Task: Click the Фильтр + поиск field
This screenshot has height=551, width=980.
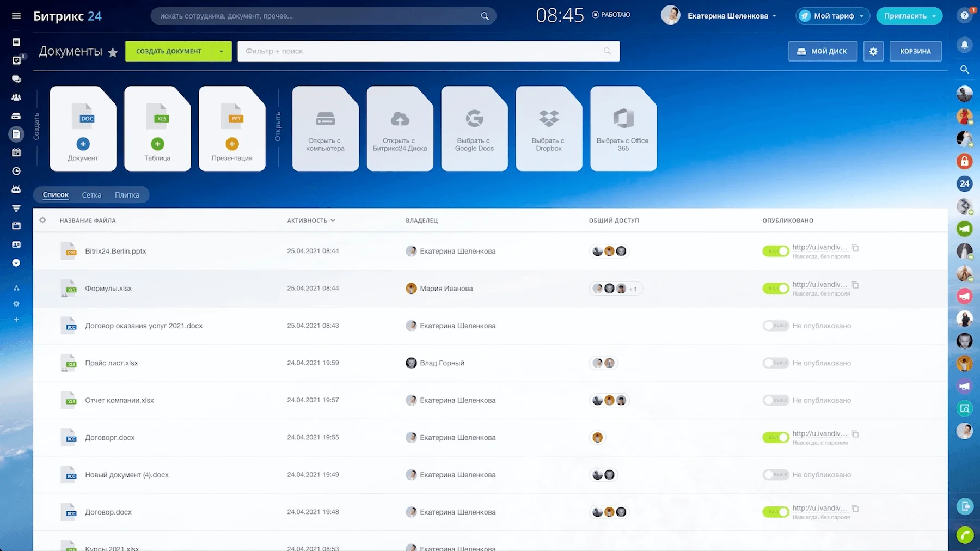Action: [x=419, y=51]
